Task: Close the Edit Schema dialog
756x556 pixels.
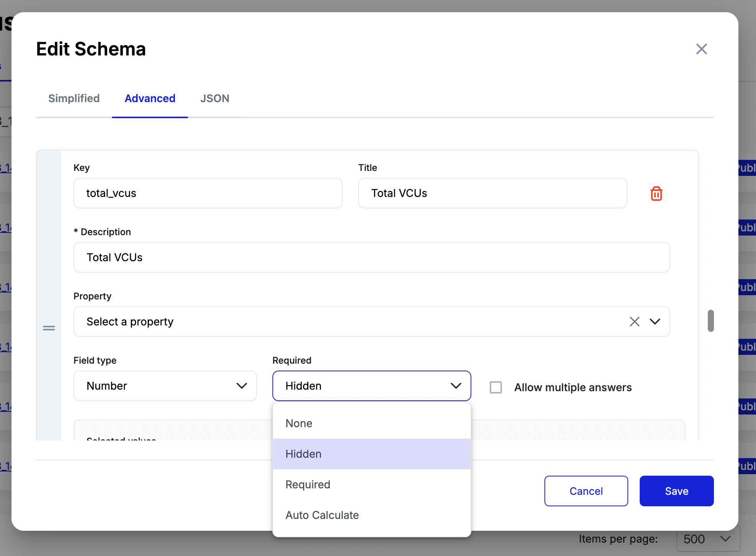Action: (x=701, y=49)
